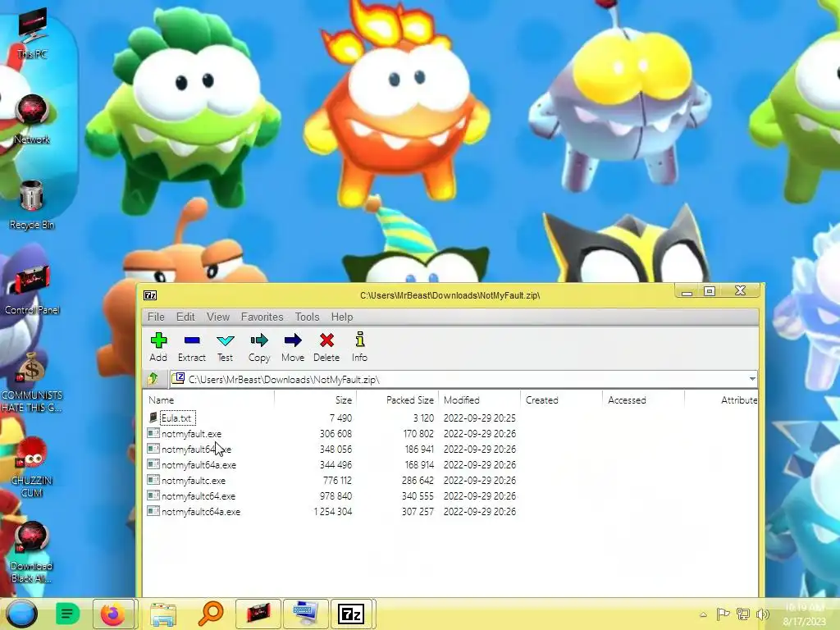Sort by Accessed column header
Screen dimensions: 840x630
point(643,399)
